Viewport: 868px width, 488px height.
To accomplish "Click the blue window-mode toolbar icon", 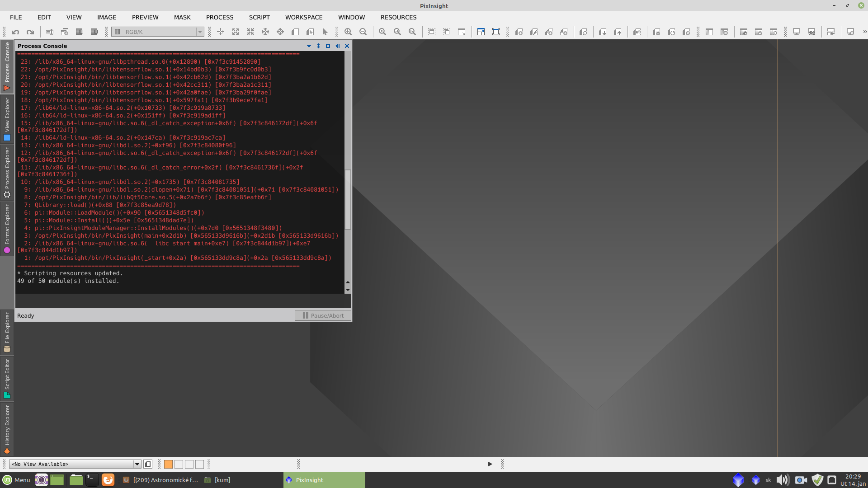I will pyautogui.click(x=481, y=32).
